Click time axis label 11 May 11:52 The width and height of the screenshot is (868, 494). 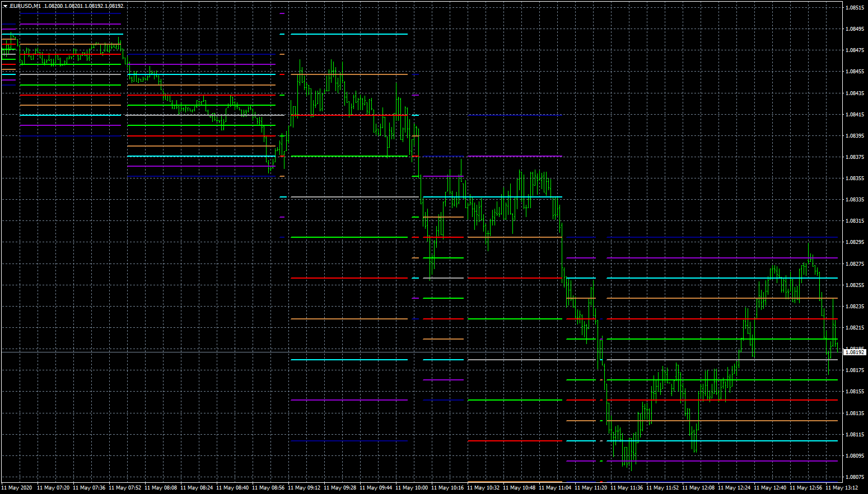click(x=662, y=488)
